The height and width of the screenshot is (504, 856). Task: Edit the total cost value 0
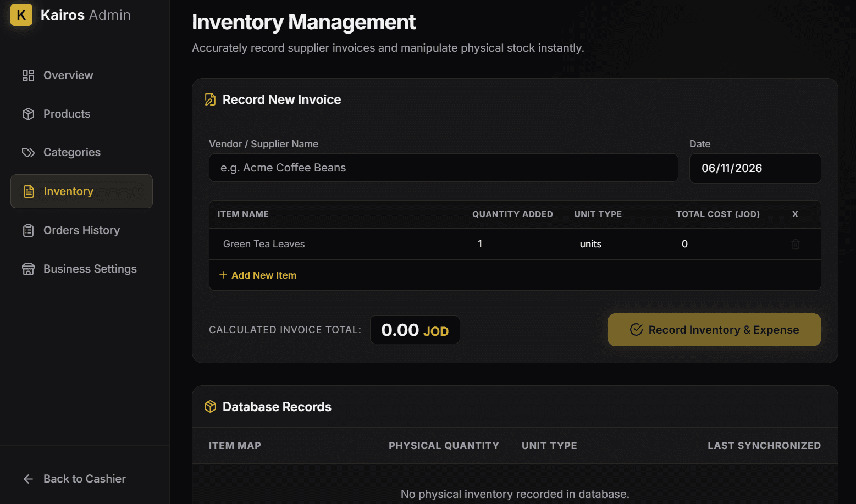point(719,244)
